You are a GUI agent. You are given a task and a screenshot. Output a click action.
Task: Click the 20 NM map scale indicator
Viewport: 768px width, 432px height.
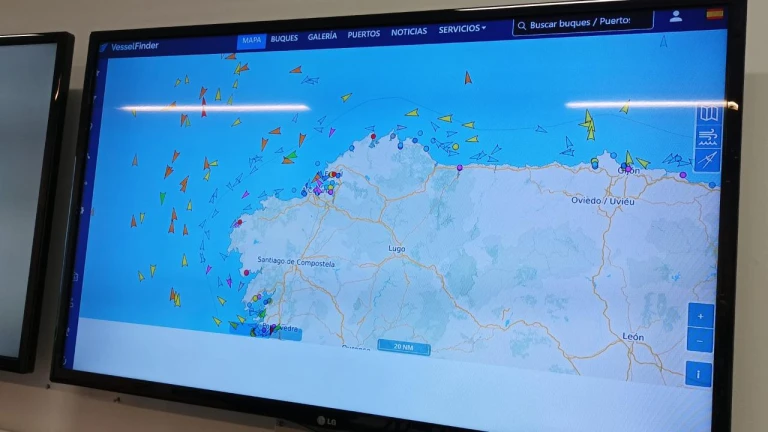click(404, 348)
